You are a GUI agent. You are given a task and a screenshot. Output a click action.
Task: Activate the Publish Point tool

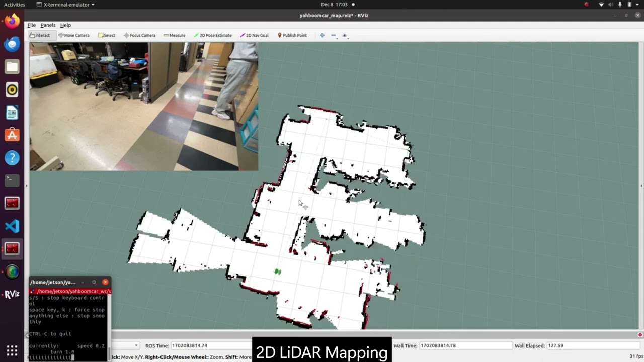tap(292, 35)
